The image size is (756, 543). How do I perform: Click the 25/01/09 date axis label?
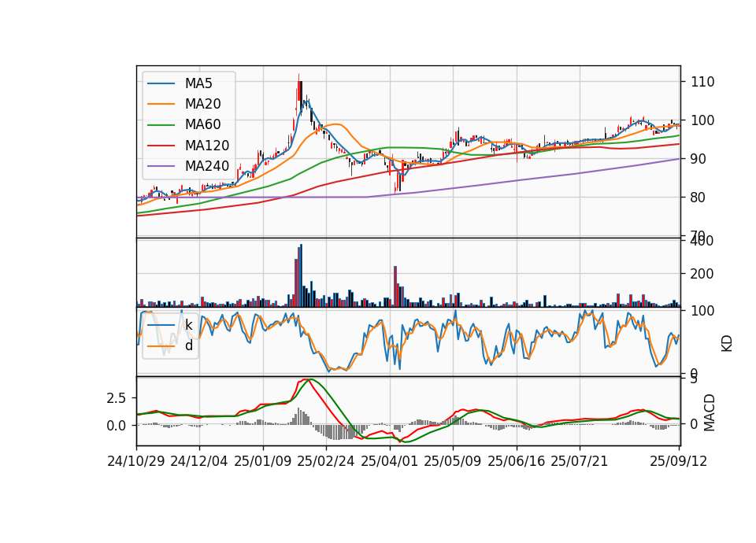click(x=263, y=461)
